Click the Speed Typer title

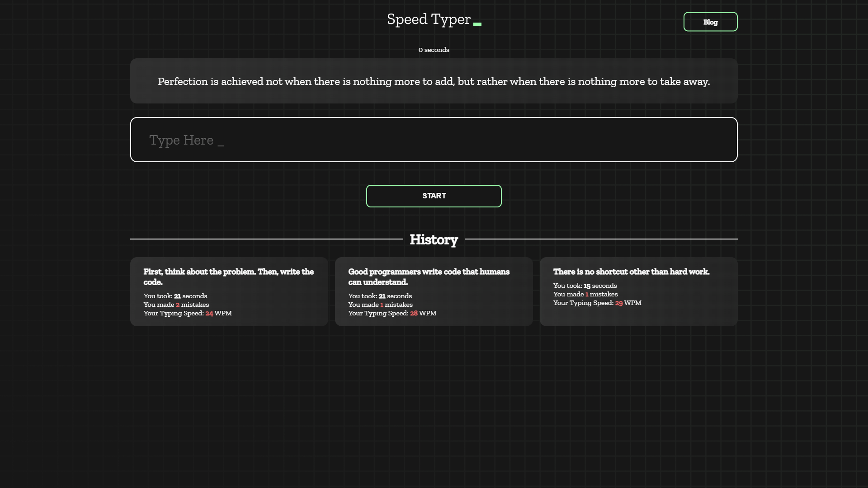point(429,19)
